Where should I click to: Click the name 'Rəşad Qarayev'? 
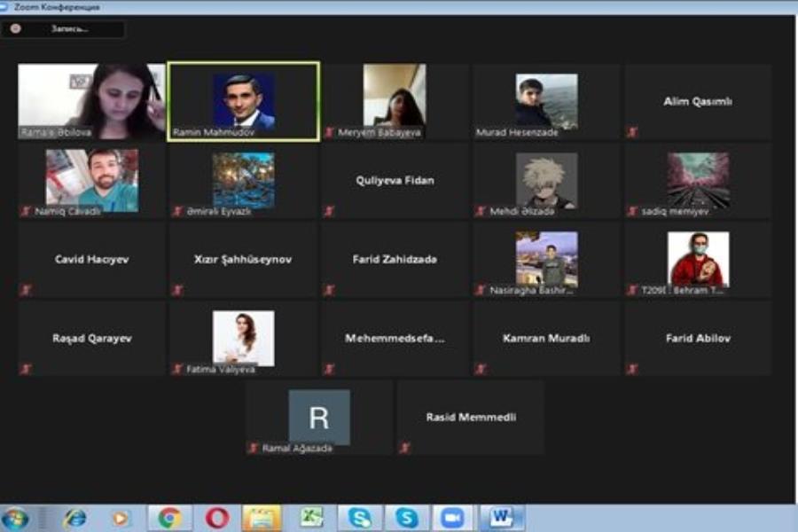coord(92,338)
